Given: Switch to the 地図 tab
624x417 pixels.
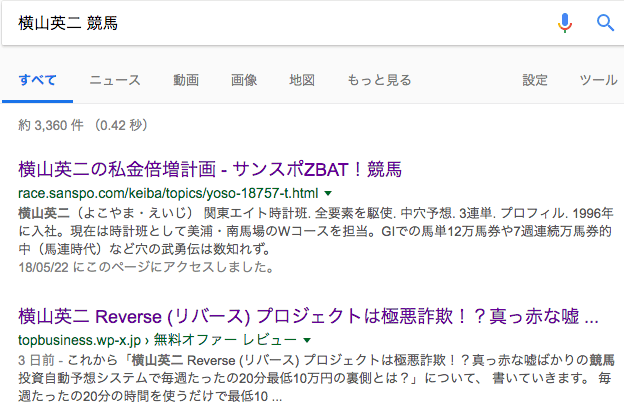Looking at the screenshot, I should coord(302,80).
